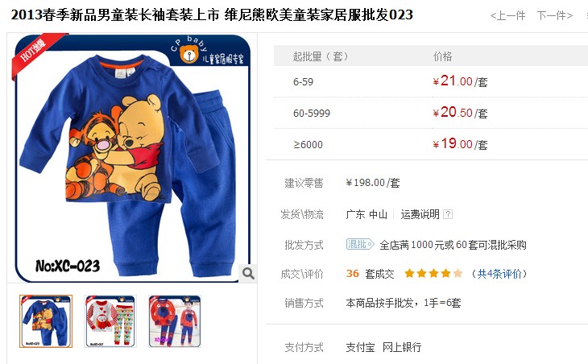The height and width of the screenshot is (364, 588).
Task: Click the question mark icon beside 运费说明
Action: (x=448, y=214)
